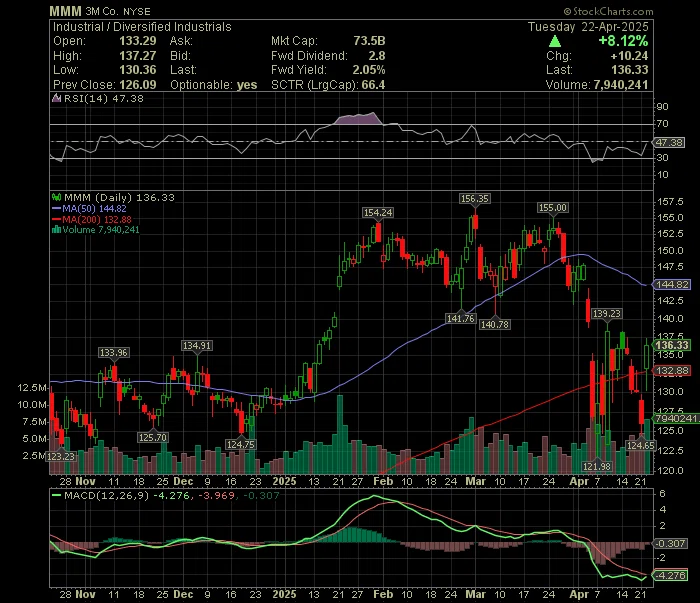Click the 141.76 low price label
The image size is (700, 603).
tap(461, 318)
